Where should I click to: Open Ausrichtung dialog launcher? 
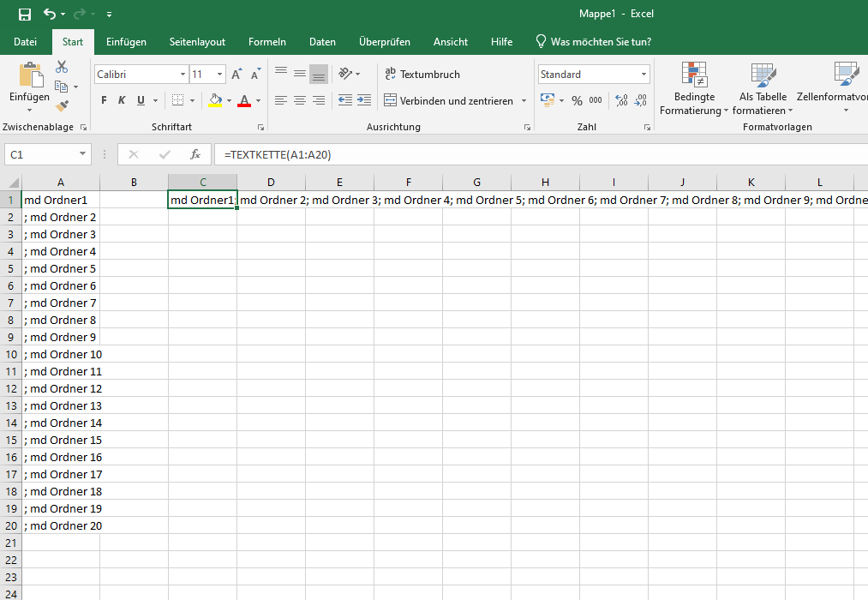[527, 128]
